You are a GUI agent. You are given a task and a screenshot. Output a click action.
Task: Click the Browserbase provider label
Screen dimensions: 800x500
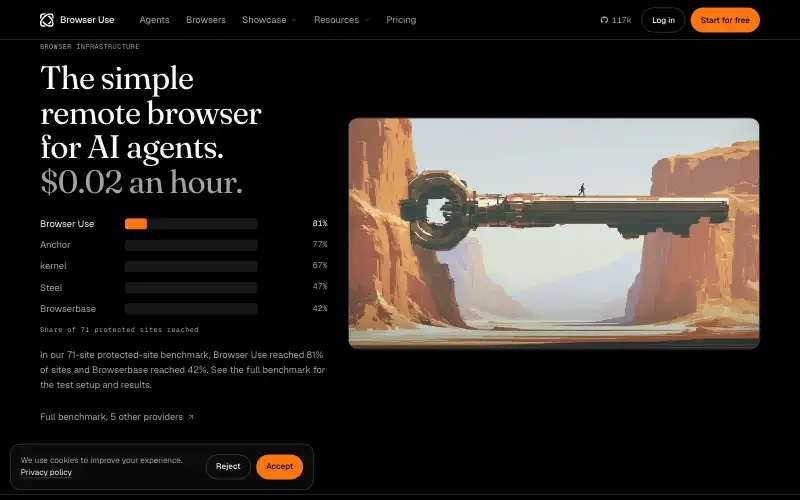(68, 309)
